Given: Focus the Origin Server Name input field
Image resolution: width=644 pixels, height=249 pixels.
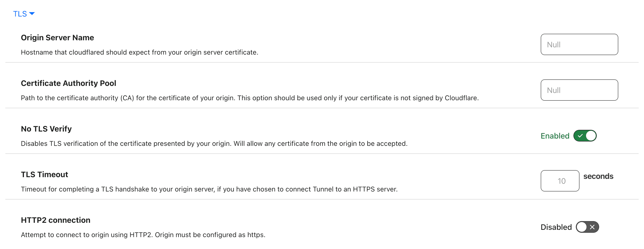Looking at the screenshot, I should click(x=579, y=45).
